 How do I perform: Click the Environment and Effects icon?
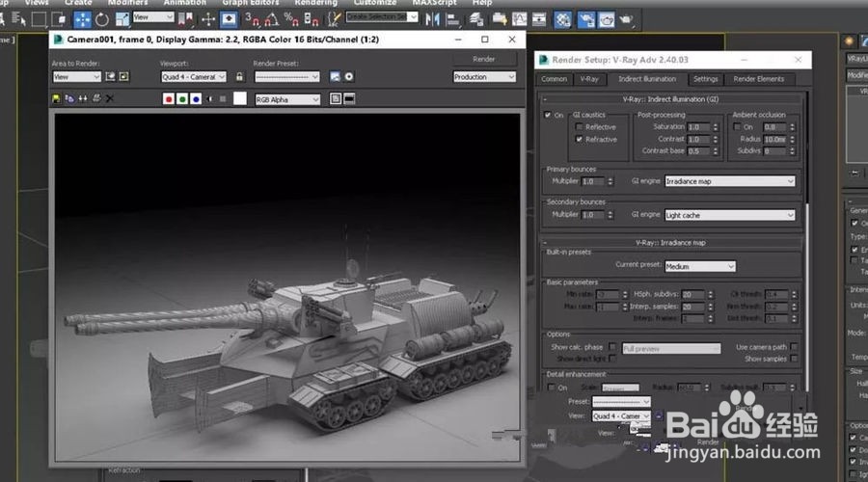coord(349,77)
